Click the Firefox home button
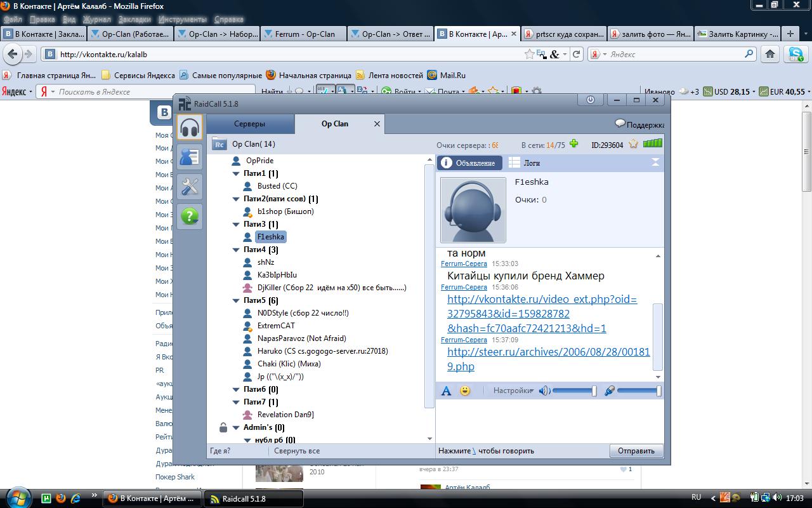The width and height of the screenshot is (812, 508). (770, 55)
